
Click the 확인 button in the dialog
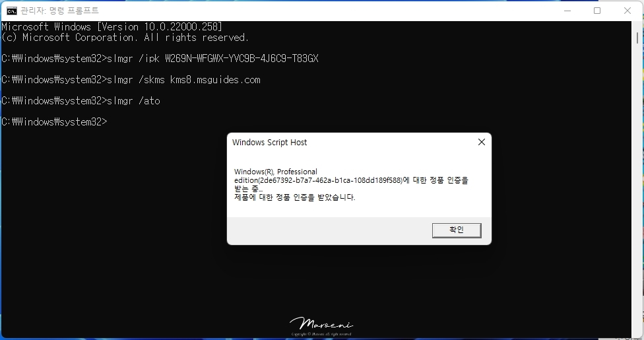pos(457,230)
